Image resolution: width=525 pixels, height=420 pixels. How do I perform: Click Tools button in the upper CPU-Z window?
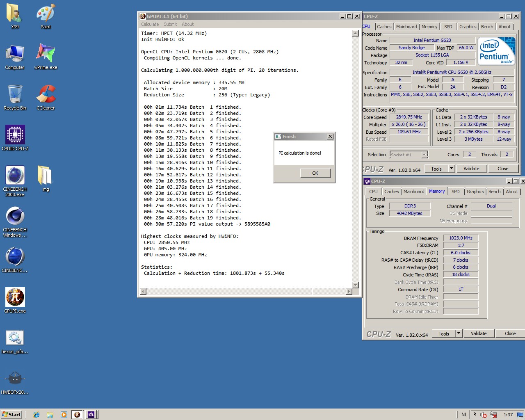(x=436, y=169)
